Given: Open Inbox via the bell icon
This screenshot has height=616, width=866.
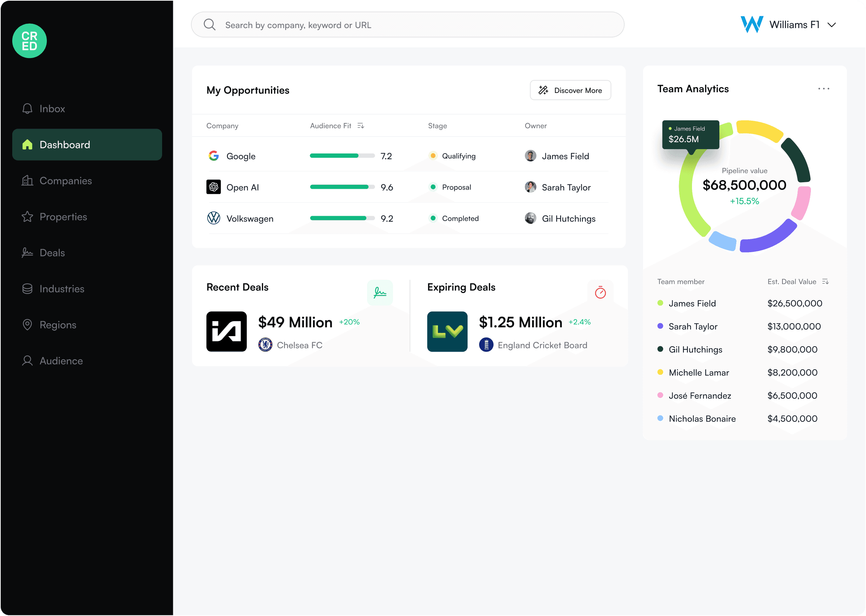Looking at the screenshot, I should point(27,109).
